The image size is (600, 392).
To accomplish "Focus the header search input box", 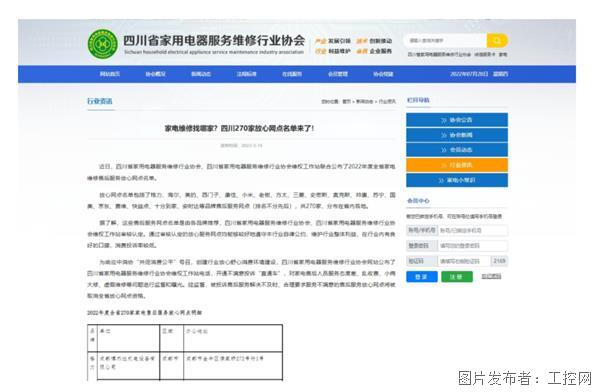I will pos(445,41).
